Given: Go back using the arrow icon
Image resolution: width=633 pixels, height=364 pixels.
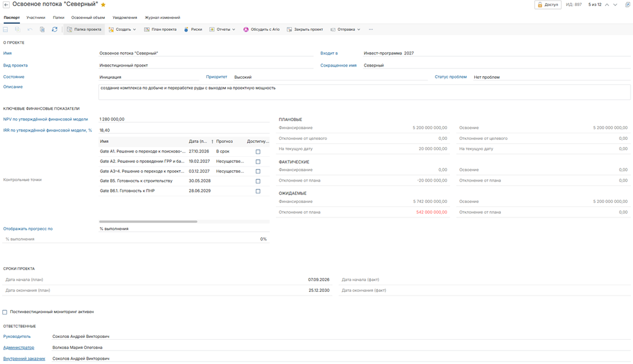Looking at the screenshot, I should coord(7,4).
